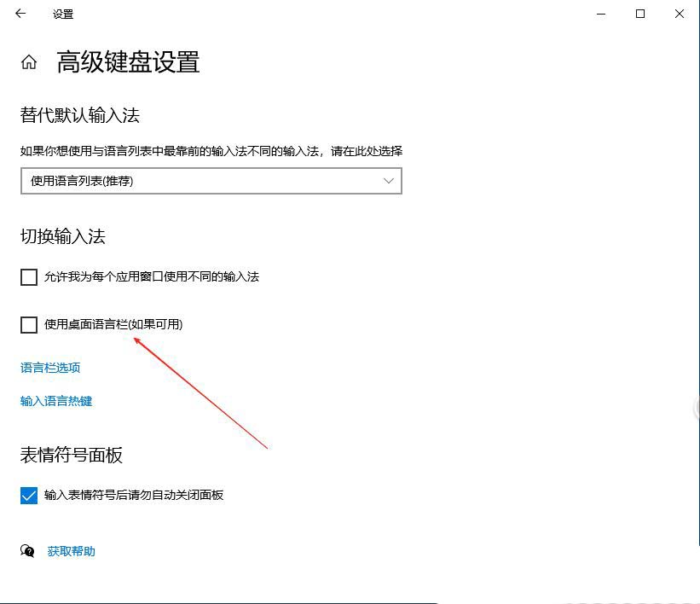700x604 pixels.
Task: Click the 设置 title in the title bar
Action: click(x=63, y=15)
